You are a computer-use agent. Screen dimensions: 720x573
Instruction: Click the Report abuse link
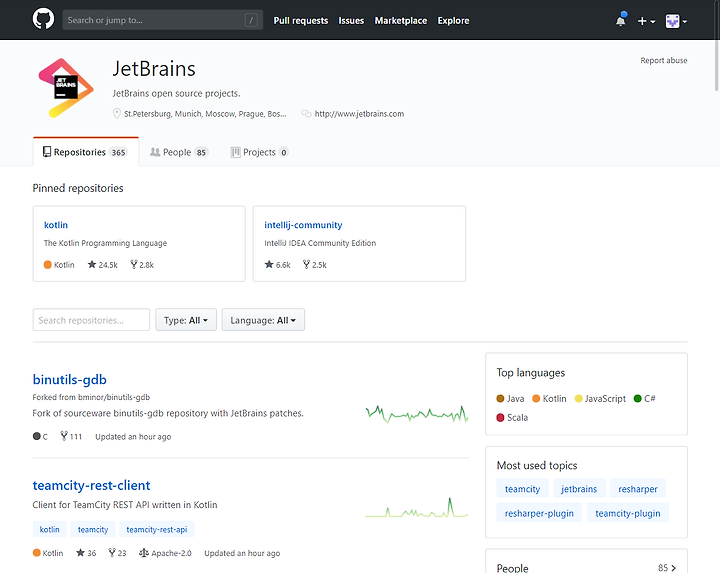pos(664,60)
